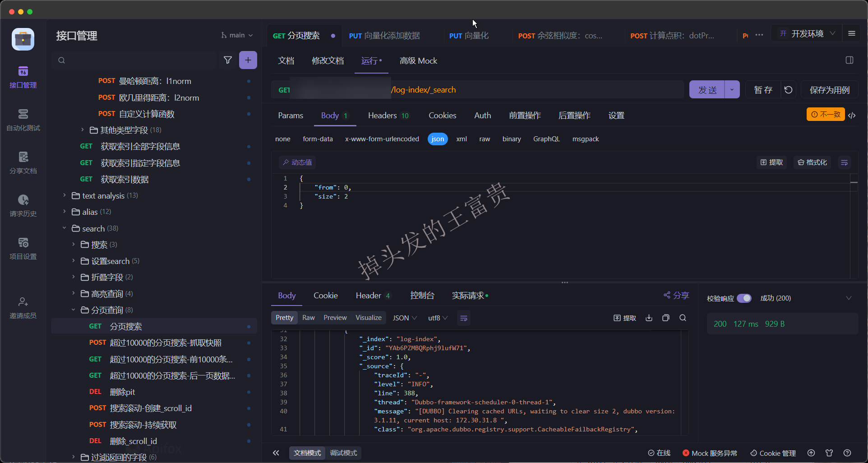Open the utf8 encoding dropdown
This screenshot has height=463, width=868.
point(438,318)
